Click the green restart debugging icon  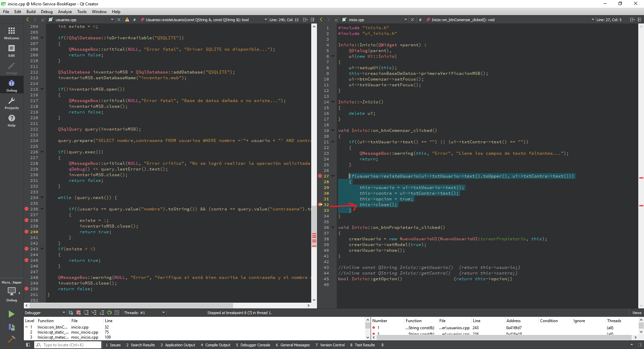[109, 313]
